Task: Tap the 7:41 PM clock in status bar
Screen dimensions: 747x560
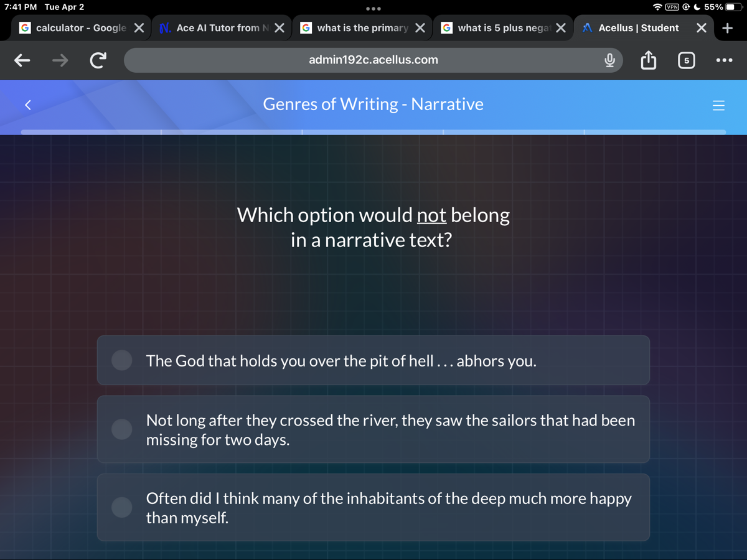Action: tap(21, 7)
